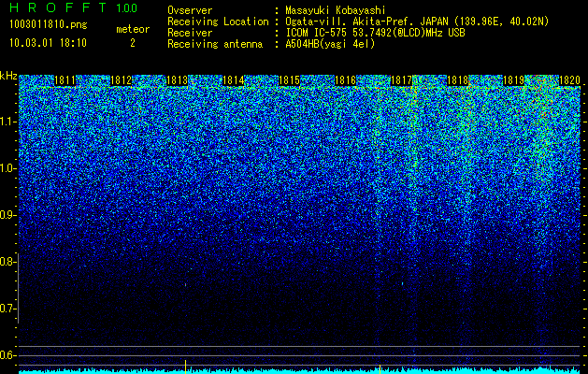The image size is (588, 374).
Task: Click the Receiving antenna field label
Action: tap(215, 44)
